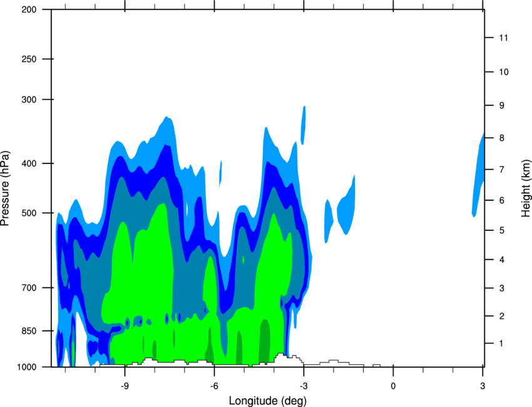532x407 pixels.
Task: Click the 300 pressure tick label
Action: pos(29,100)
